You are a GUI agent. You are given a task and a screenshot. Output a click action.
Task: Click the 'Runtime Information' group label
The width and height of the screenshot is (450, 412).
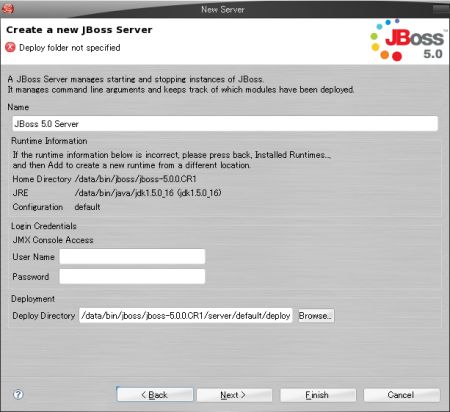(49, 141)
